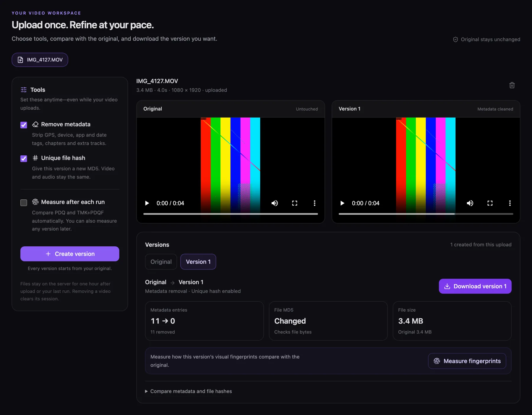Click the Create version button

click(x=70, y=254)
